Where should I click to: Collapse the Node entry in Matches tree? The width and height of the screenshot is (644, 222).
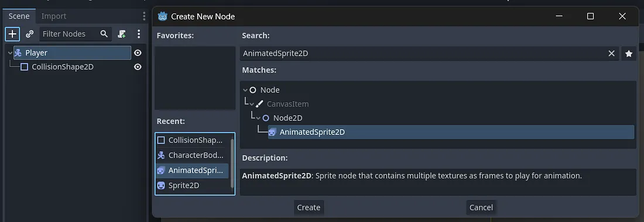[x=245, y=90]
